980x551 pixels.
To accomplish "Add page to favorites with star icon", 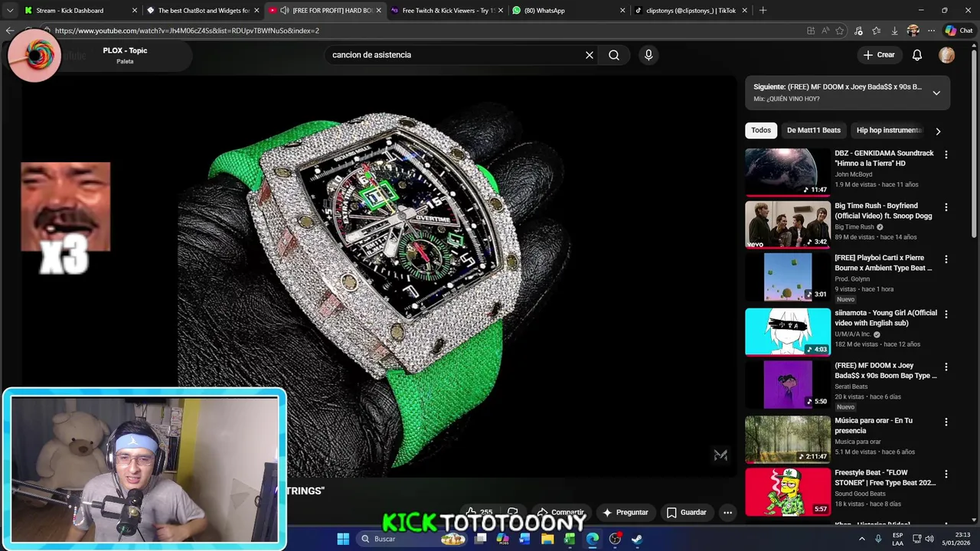I will 840,31.
